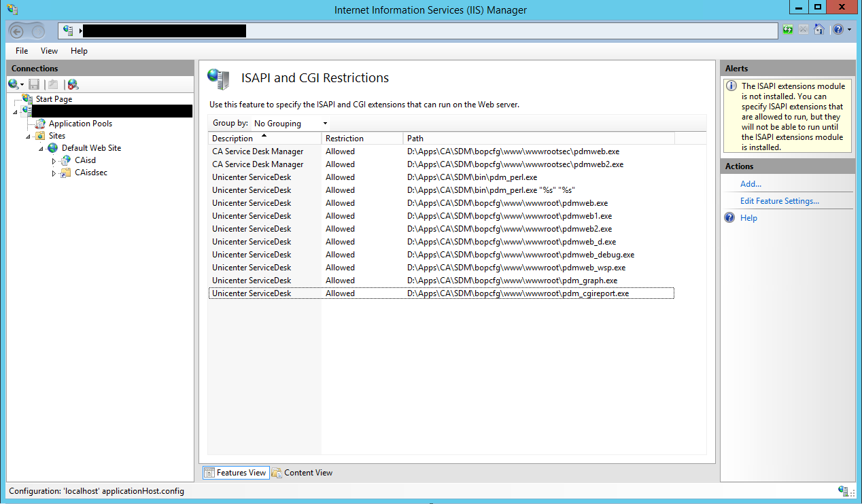
Task: Click the breadcrumb arrow in the address bar
Action: (81, 31)
